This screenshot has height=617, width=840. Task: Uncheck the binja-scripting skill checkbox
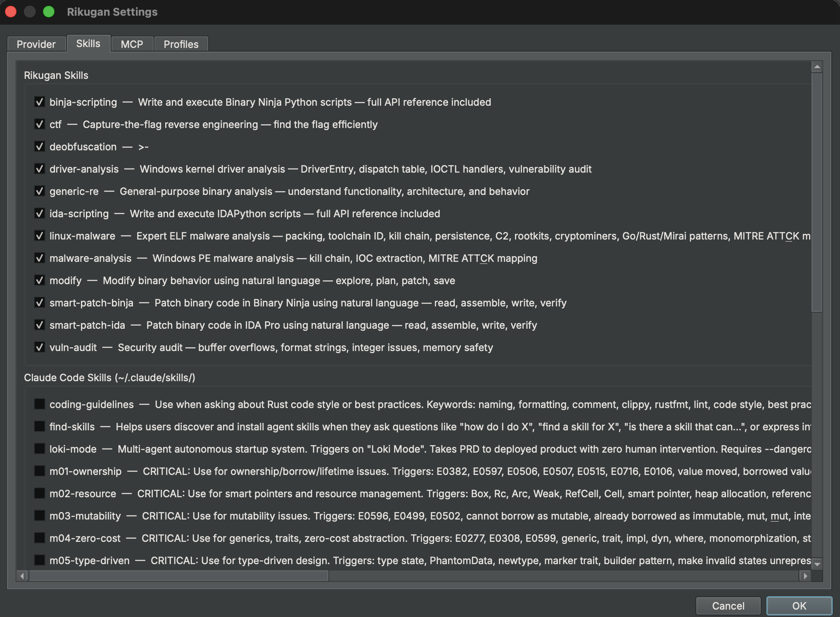pos(40,102)
